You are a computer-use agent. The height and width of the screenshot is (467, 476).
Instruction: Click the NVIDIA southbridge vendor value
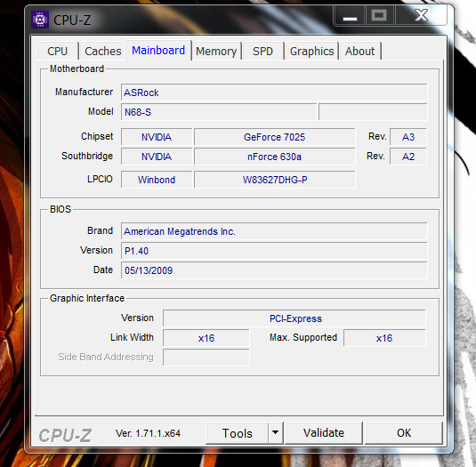pos(157,157)
